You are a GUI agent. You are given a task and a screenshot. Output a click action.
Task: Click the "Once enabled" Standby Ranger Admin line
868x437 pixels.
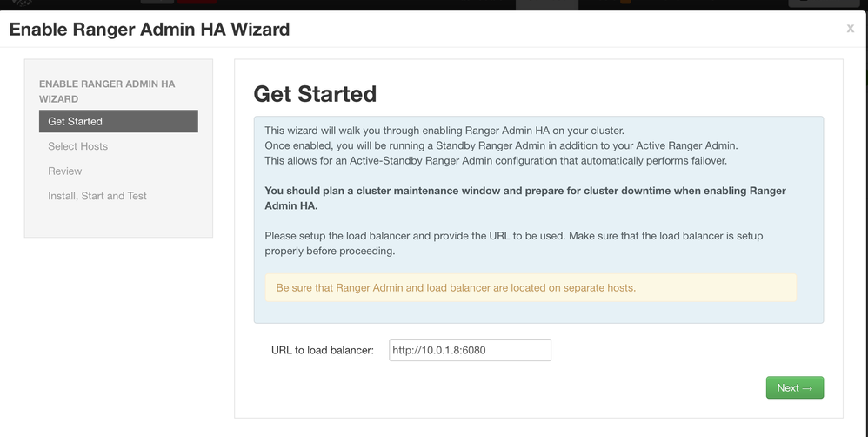[501, 145]
